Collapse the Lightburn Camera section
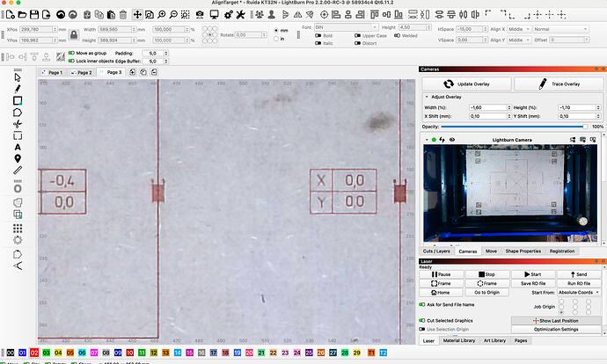 pyautogui.click(x=427, y=140)
